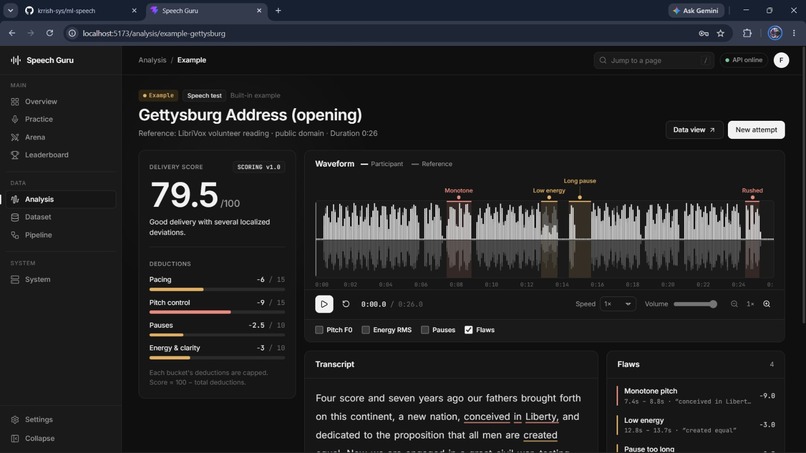
Task: Click the Pitch control deduction bar
Action: pyautogui.click(x=217, y=312)
